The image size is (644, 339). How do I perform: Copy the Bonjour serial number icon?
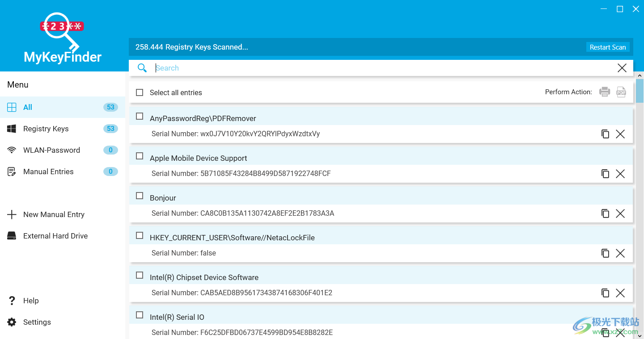point(606,213)
